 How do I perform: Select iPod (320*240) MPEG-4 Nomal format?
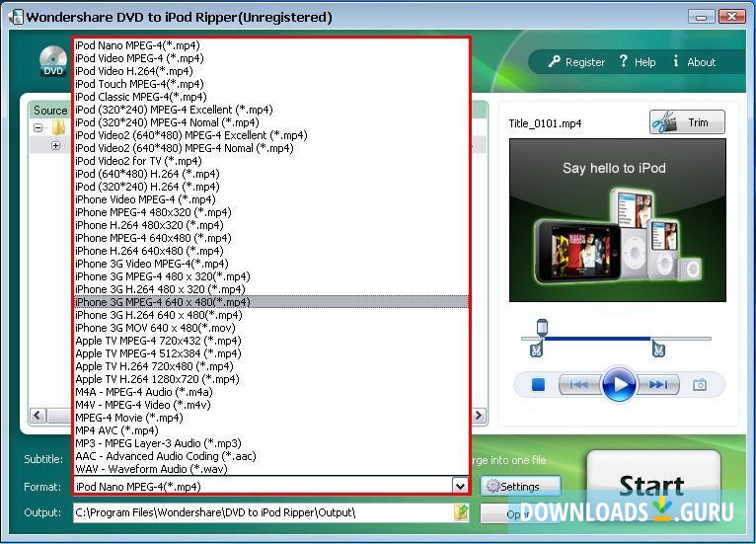271,122
